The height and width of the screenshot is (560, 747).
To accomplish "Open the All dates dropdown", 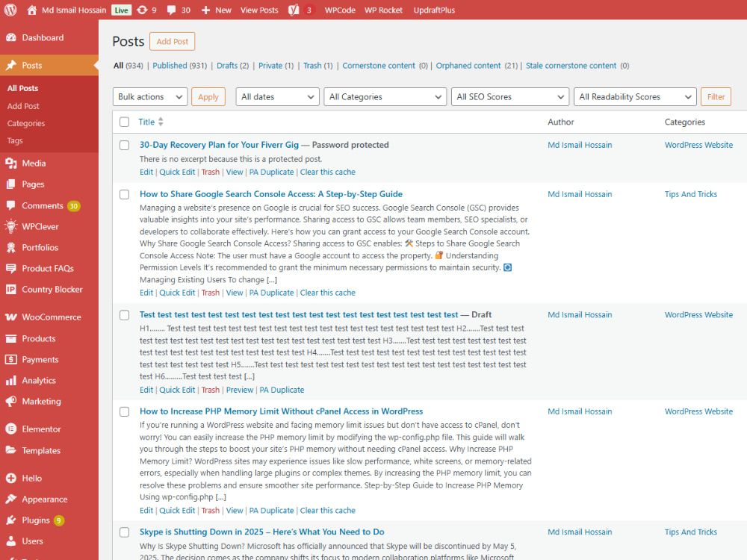I will [x=277, y=96].
